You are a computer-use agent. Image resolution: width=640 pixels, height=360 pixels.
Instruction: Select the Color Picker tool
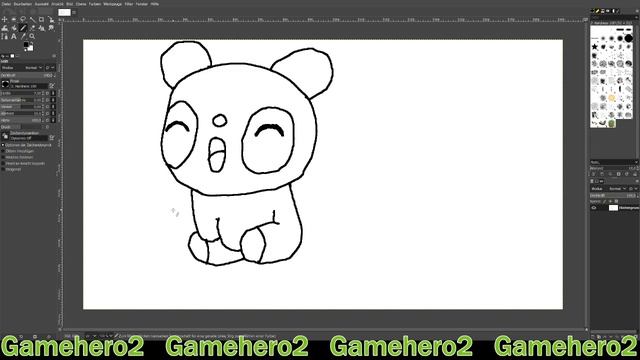click(23, 37)
